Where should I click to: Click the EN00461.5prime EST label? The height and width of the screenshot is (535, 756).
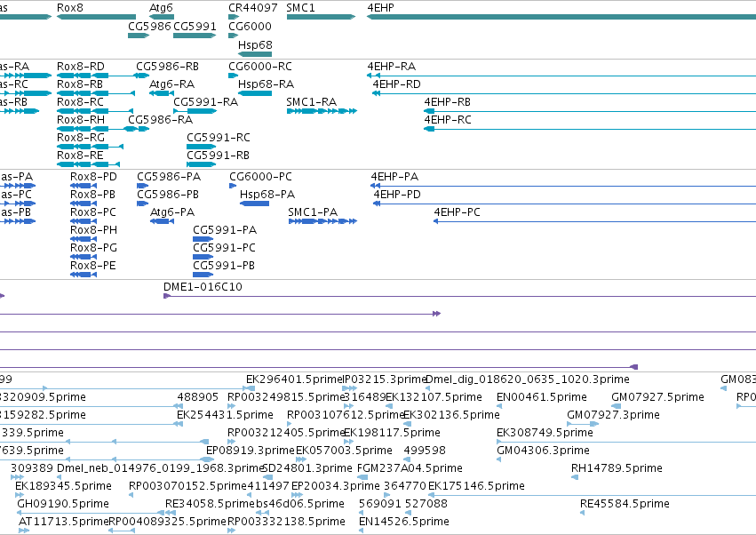click(542, 397)
